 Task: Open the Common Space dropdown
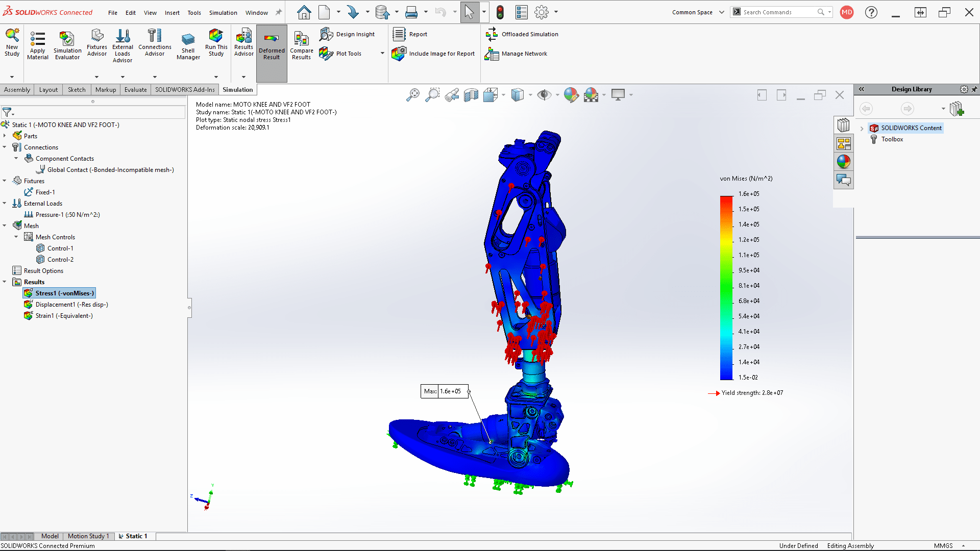[x=698, y=12]
